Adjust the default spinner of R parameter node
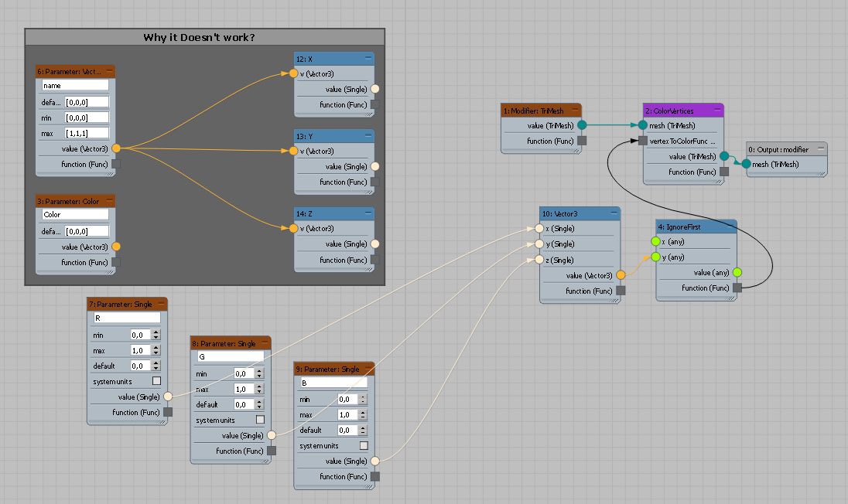 click(x=156, y=366)
